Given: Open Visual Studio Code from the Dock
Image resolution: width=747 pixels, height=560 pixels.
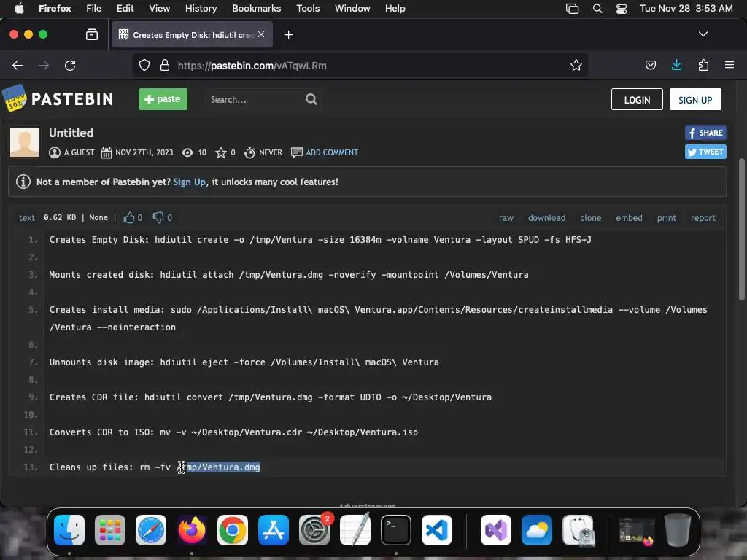Looking at the screenshot, I should pyautogui.click(x=437, y=530).
